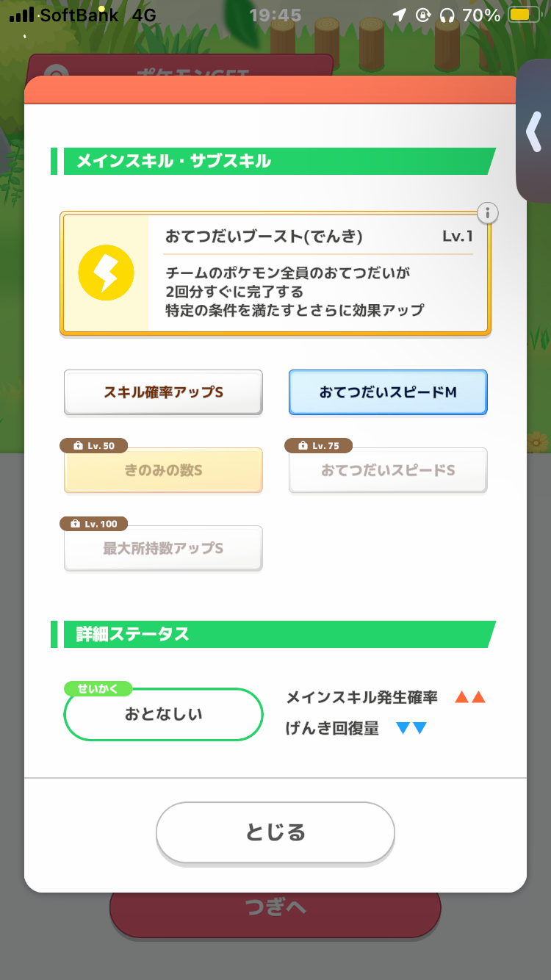Image resolution: width=551 pixels, height=980 pixels.
Task: Tap the info icon on skill card
Action: click(x=487, y=214)
